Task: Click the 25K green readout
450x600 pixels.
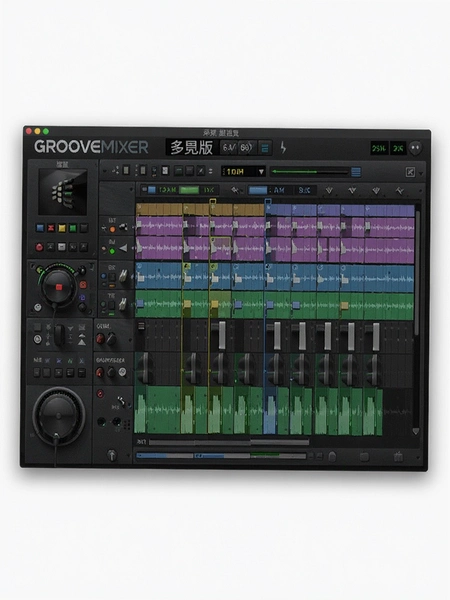Action: pyautogui.click(x=379, y=148)
